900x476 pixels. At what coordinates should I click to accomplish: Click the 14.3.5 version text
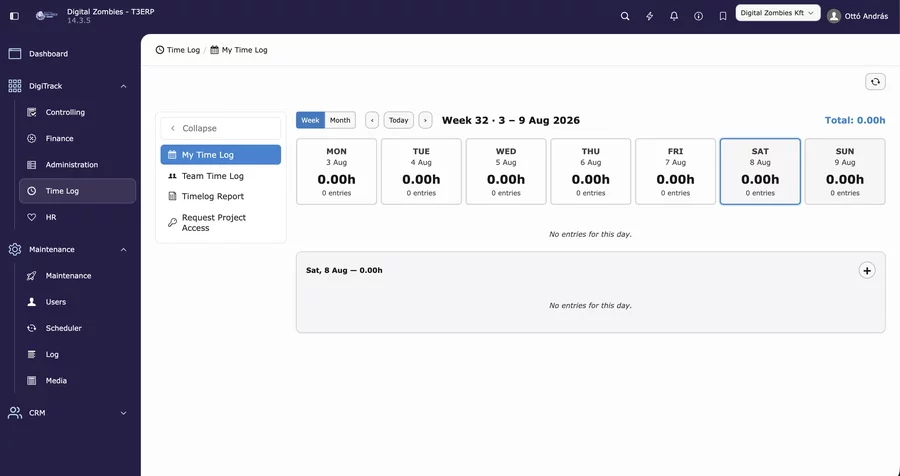coord(79,21)
